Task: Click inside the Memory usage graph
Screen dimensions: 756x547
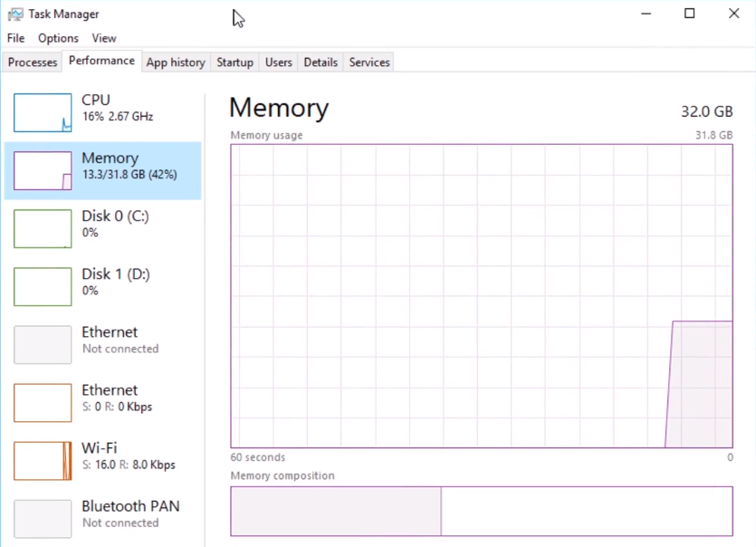Action: (x=482, y=296)
